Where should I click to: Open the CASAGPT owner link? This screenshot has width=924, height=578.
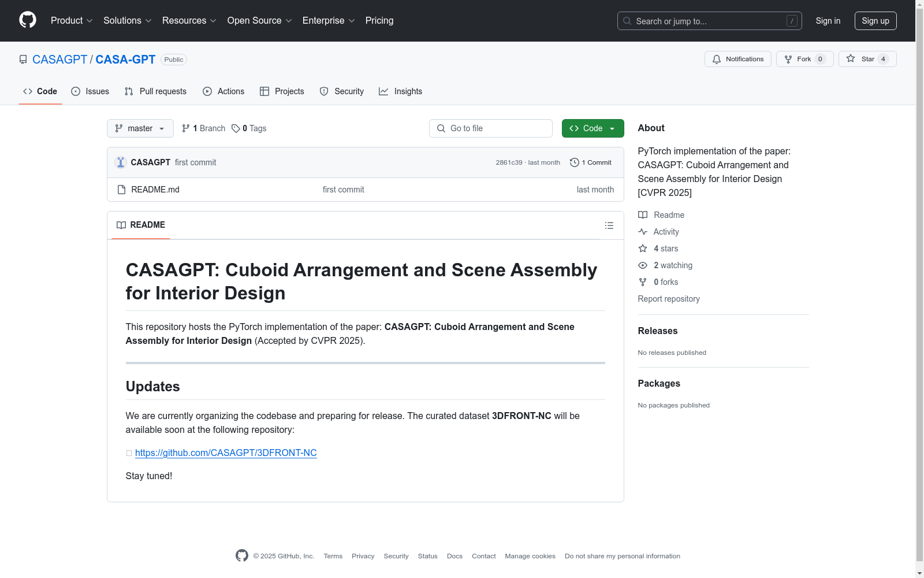pyautogui.click(x=59, y=60)
